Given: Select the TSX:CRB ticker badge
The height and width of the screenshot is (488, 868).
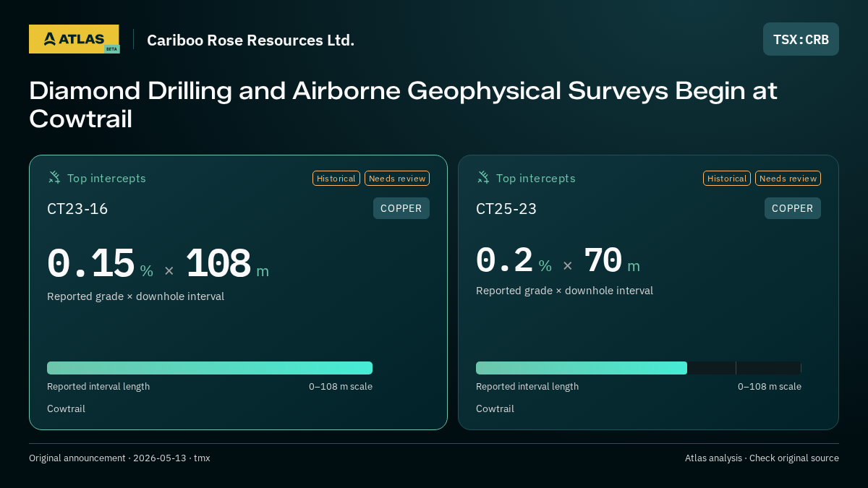Looking at the screenshot, I should [801, 39].
